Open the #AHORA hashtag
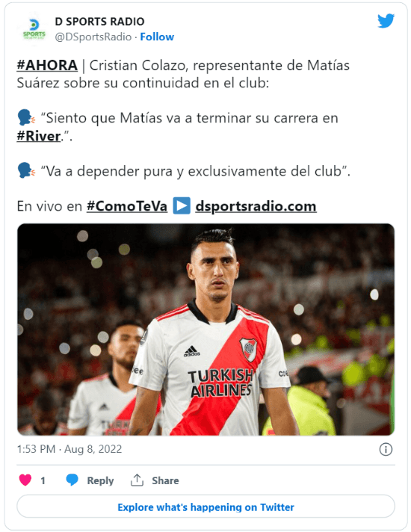The image size is (411, 532). coord(47,65)
